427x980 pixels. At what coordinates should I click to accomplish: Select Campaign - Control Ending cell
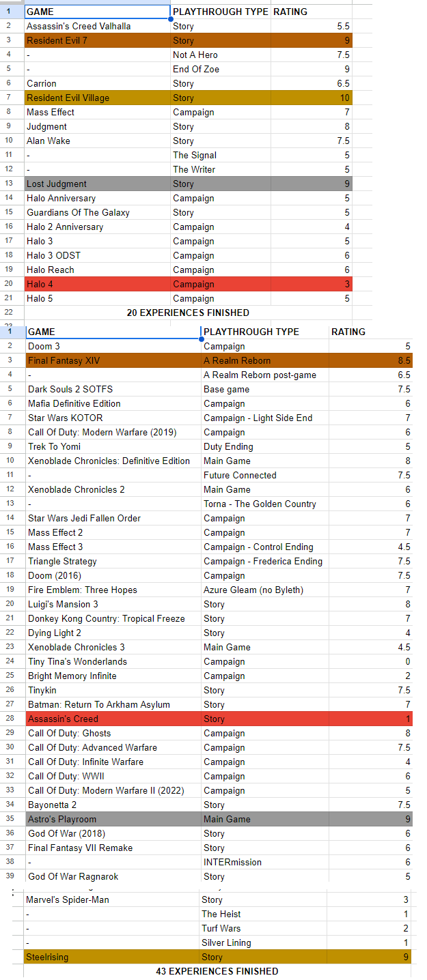(x=264, y=547)
